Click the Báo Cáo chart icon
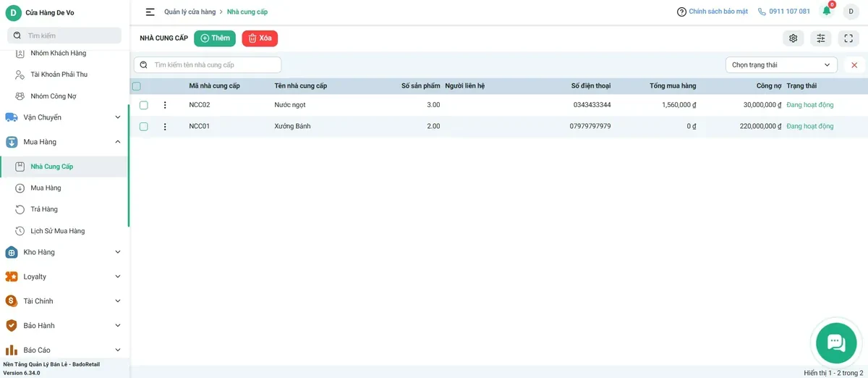 pyautogui.click(x=12, y=350)
